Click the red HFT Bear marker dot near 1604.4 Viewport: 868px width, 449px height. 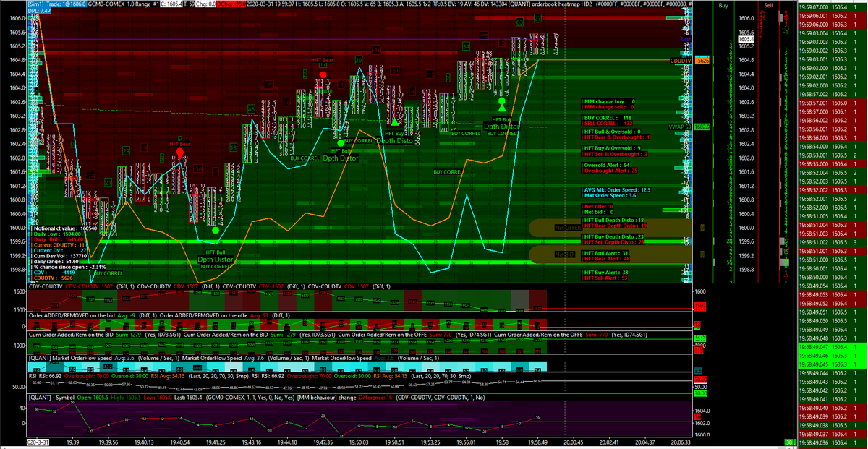323,74
